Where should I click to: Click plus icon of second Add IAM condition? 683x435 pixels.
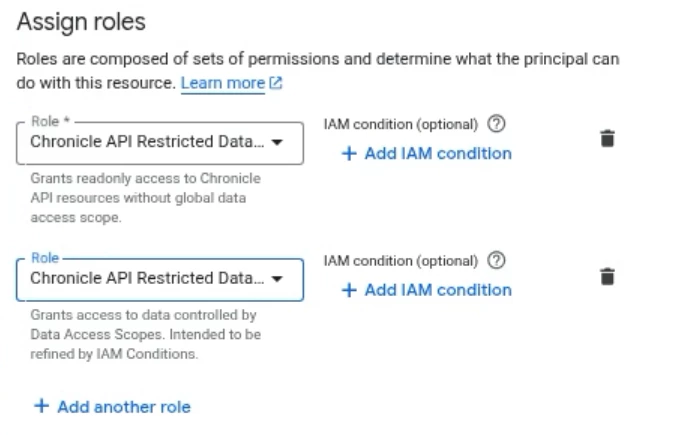point(349,290)
